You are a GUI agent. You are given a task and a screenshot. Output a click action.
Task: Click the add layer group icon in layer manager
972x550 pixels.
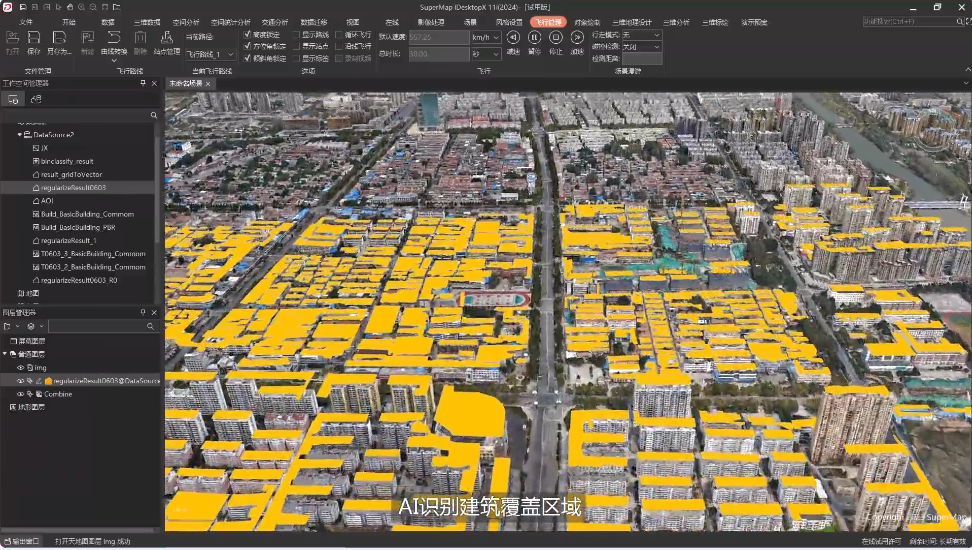(x=7, y=326)
